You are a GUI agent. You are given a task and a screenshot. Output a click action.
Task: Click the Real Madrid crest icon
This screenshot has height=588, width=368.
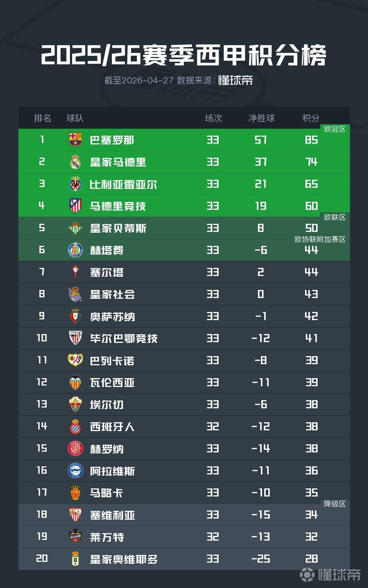(75, 162)
